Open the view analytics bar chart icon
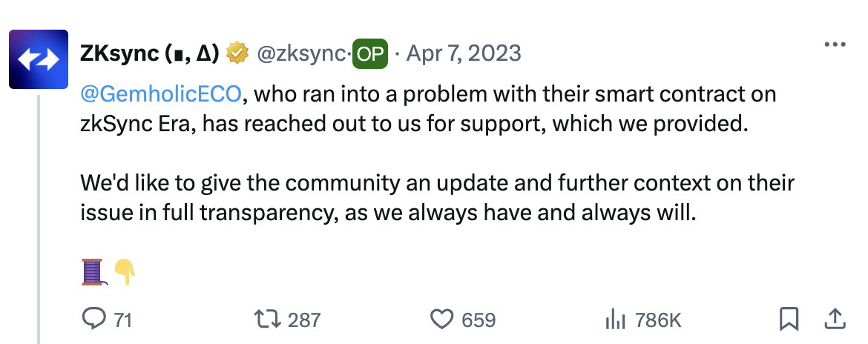868x344 pixels. (x=615, y=319)
